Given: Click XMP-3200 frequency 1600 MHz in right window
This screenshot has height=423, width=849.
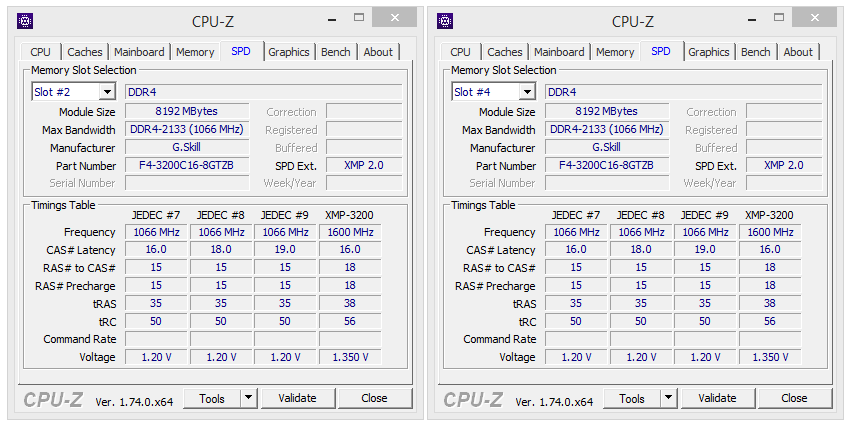Looking at the screenshot, I should point(770,232).
